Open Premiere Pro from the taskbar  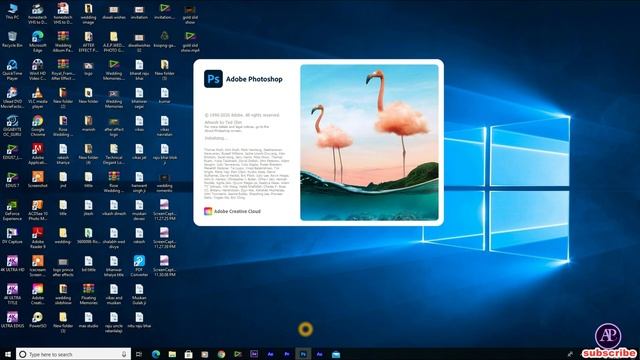[287, 354]
